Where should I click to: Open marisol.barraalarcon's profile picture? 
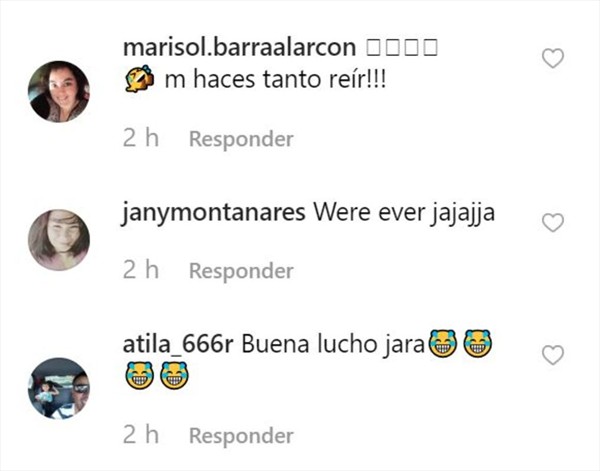tap(59, 91)
